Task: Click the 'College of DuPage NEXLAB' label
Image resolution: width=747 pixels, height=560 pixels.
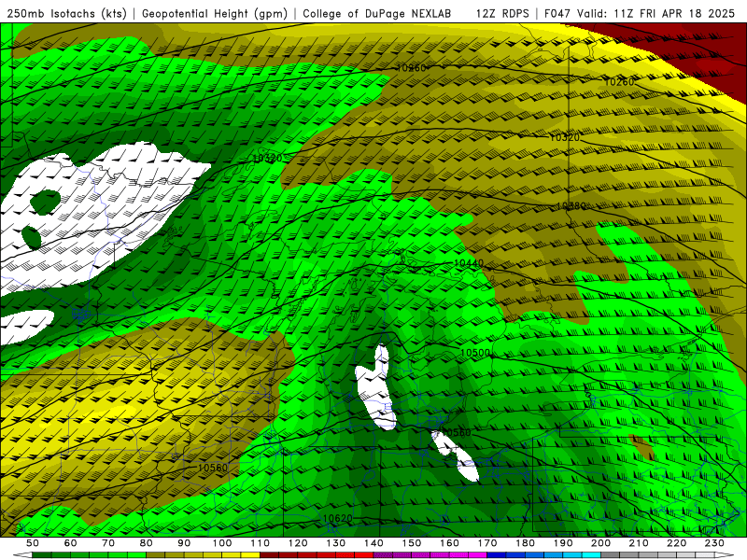Action: [377, 14]
